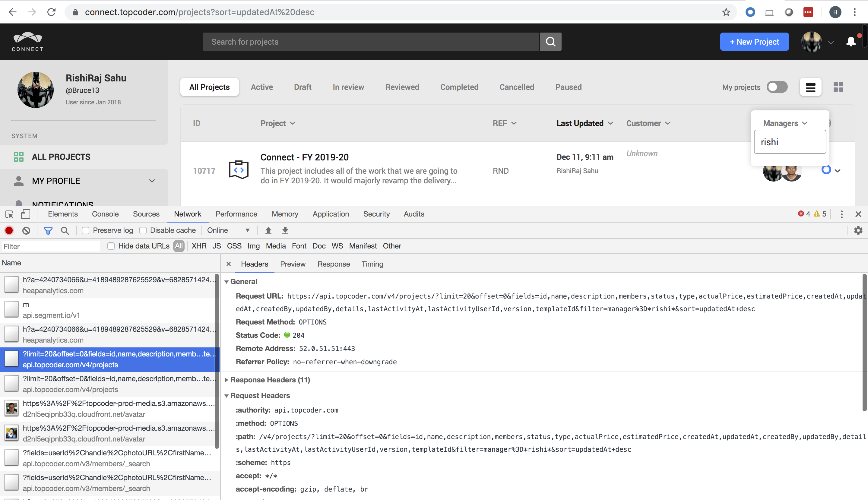
Task: Toggle the My projects switch
Action: tap(777, 87)
